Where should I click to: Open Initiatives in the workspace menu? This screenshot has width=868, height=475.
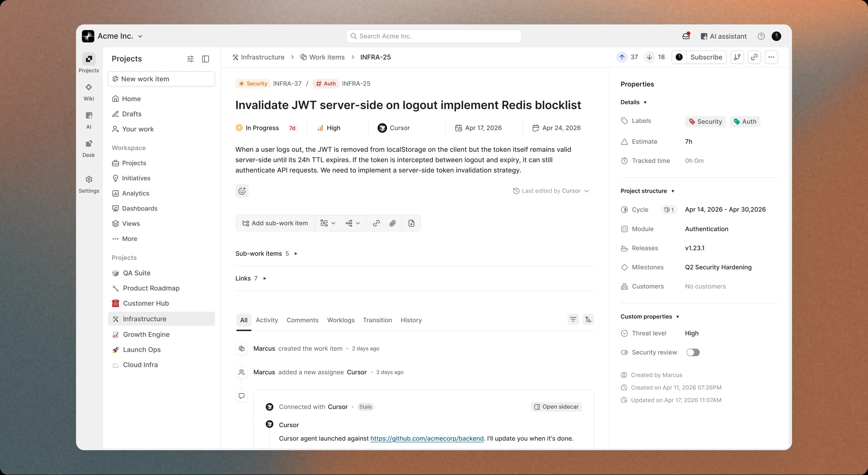[x=161, y=178]
